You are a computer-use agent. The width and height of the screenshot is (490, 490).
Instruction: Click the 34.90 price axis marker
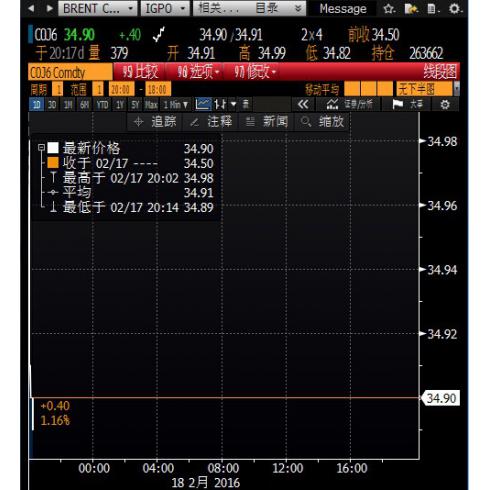click(x=441, y=398)
